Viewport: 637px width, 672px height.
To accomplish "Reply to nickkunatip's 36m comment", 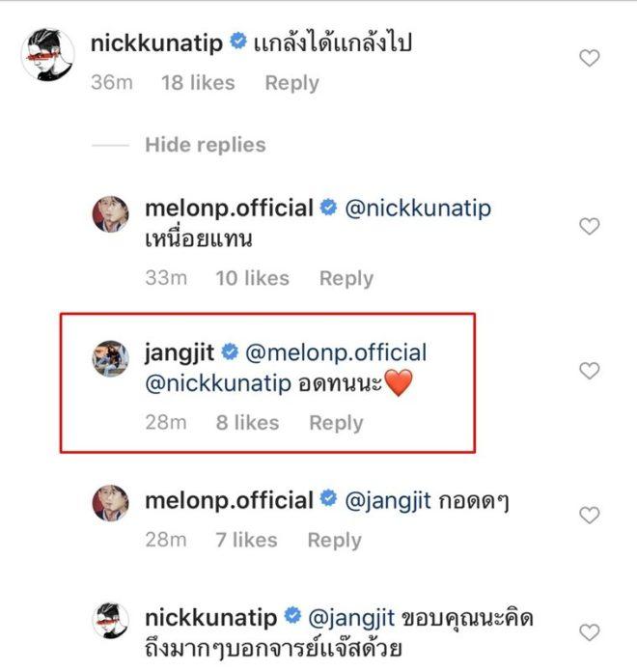I will click(291, 83).
